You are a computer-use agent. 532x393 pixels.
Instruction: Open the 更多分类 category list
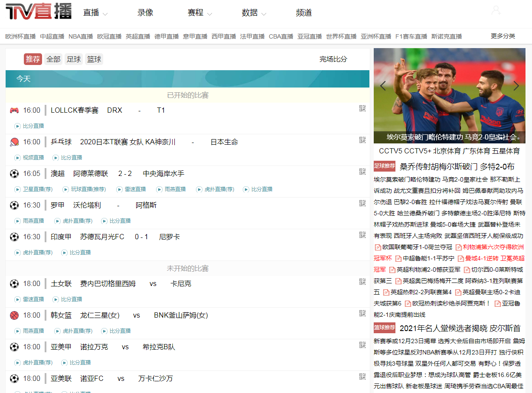[x=503, y=36]
